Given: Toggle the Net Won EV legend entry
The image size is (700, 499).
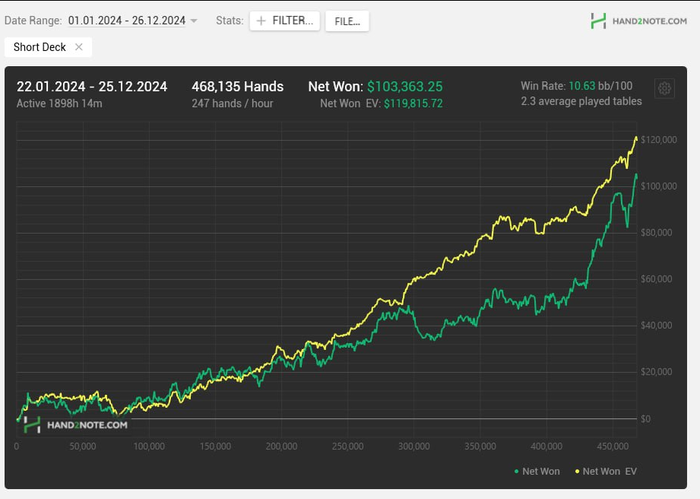Looking at the screenshot, I should point(606,471).
